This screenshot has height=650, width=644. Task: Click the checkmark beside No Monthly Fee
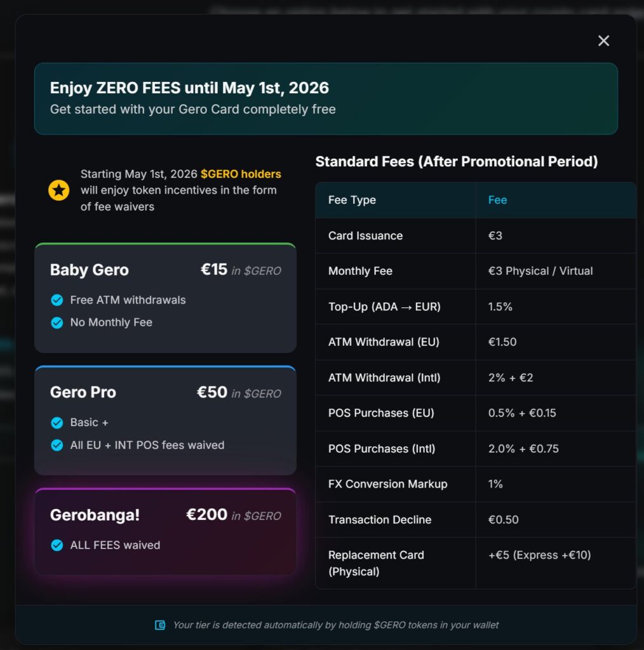point(57,322)
